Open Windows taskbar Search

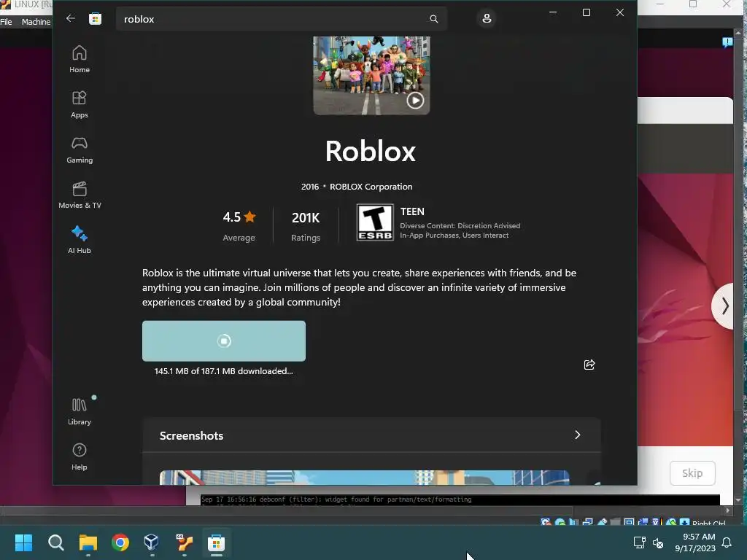pos(55,542)
